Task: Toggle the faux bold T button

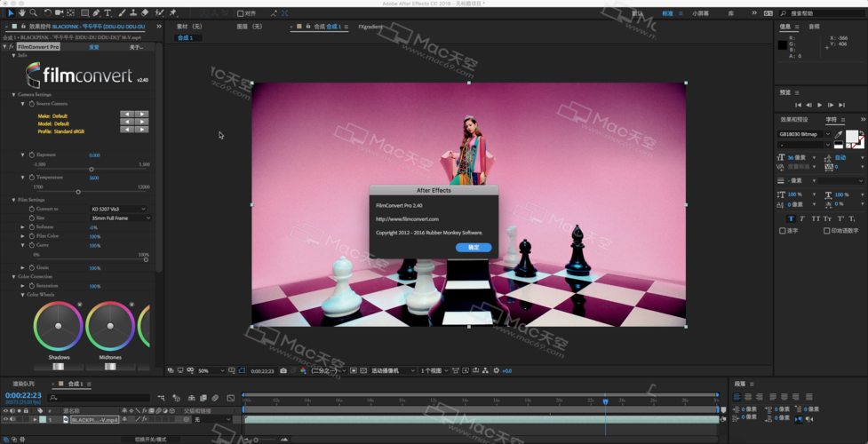Action: [791, 218]
